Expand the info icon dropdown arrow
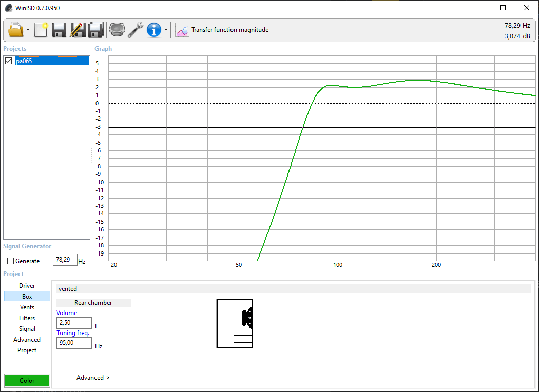The image size is (539, 392). point(166,30)
